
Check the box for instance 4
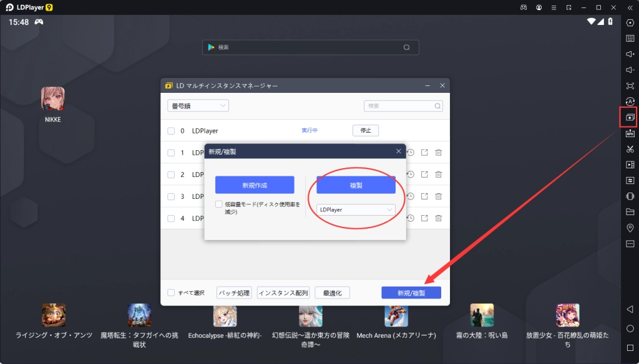[171, 218]
